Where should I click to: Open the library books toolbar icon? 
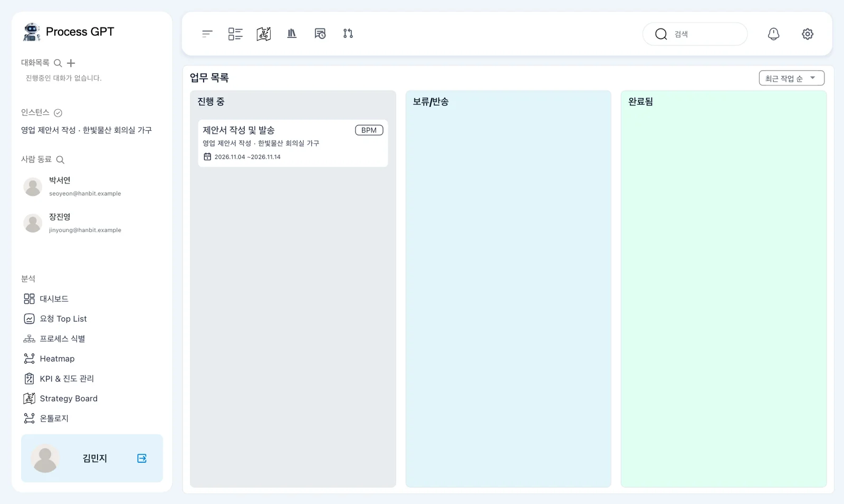pos(292,34)
